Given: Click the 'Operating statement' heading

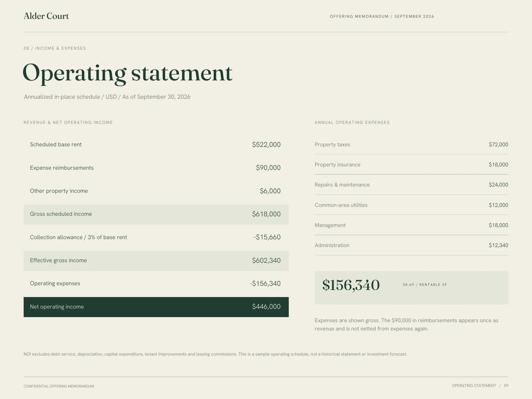Looking at the screenshot, I should 127,73.
